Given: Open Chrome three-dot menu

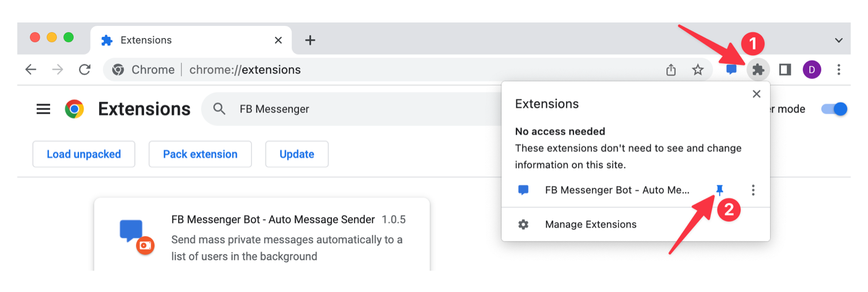Looking at the screenshot, I should click(x=839, y=70).
